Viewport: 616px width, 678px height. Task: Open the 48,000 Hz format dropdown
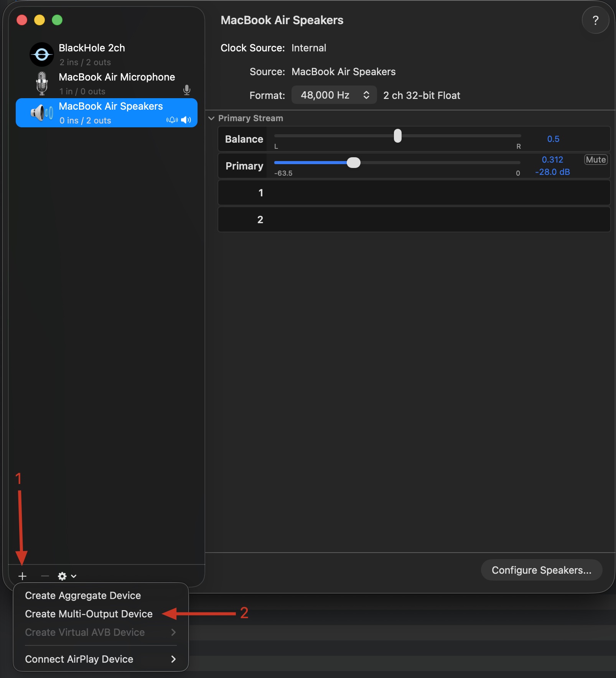pos(334,95)
